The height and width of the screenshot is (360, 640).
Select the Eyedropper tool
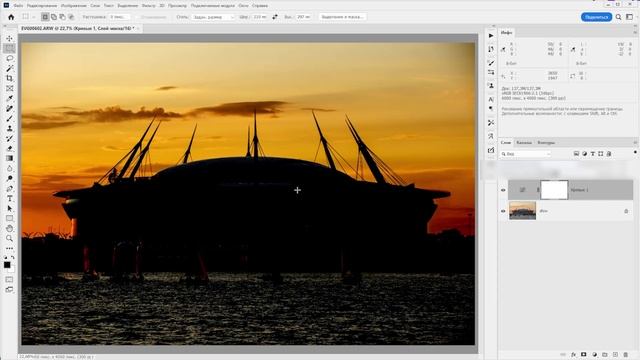[x=9, y=98]
